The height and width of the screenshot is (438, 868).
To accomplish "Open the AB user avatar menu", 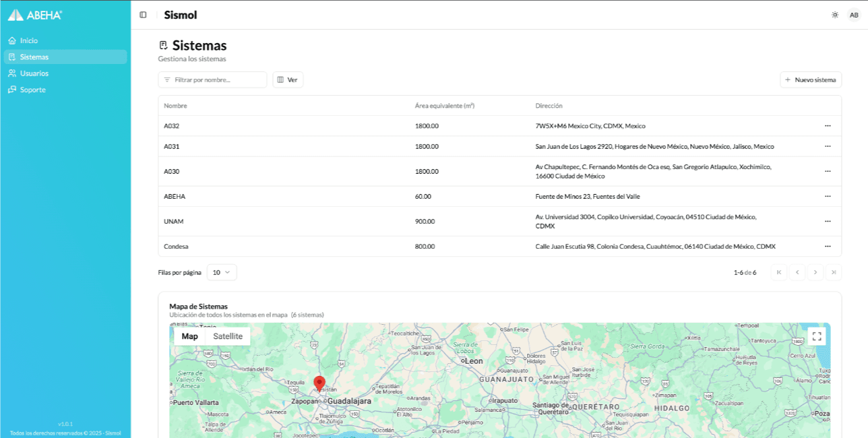I will click(x=854, y=15).
